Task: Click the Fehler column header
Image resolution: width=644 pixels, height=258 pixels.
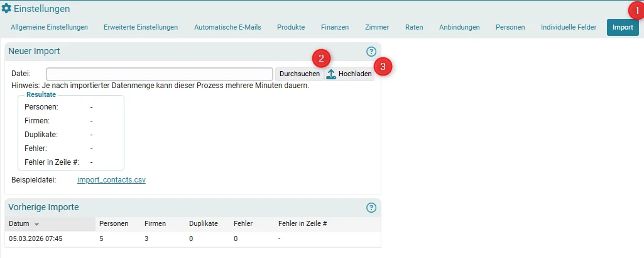Action: 243,224
